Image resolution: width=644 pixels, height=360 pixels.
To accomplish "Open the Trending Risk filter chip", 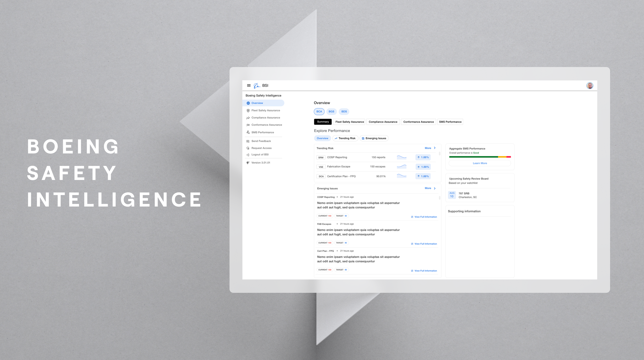I will point(345,138).
